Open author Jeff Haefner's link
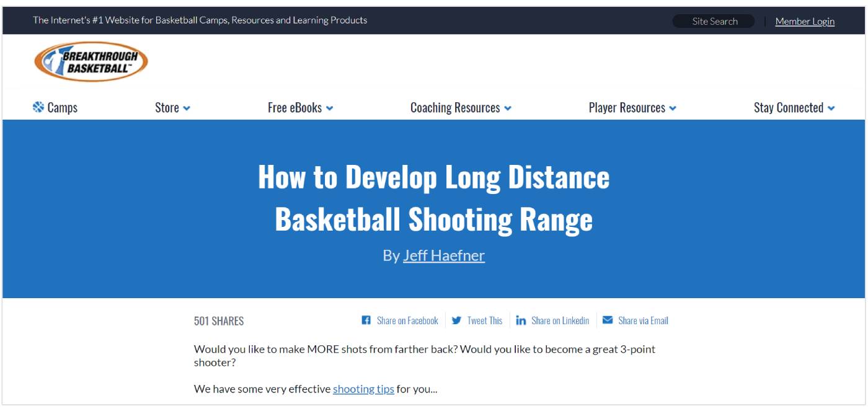The image size is (868, 411). [444, 255]
